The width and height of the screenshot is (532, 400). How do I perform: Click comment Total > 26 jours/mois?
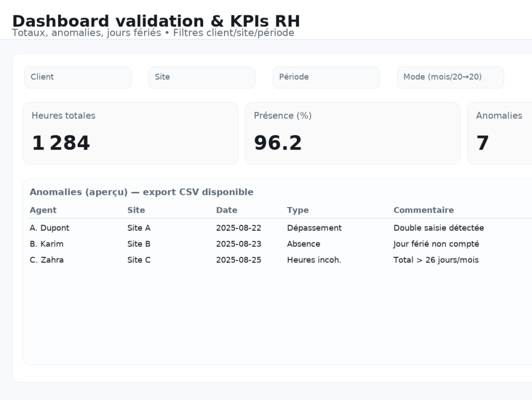pyautogui.click(x=436, y=260)
